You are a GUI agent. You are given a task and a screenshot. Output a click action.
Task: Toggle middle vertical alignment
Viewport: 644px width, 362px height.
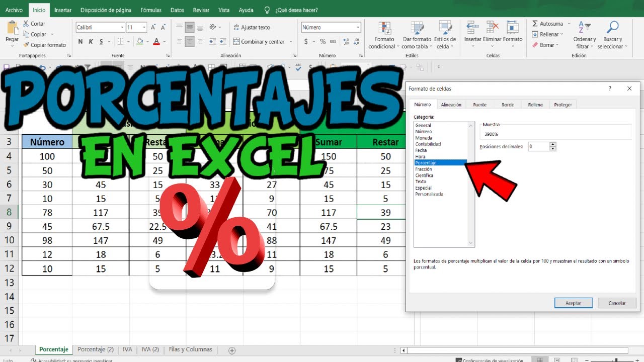pos(190,27)
